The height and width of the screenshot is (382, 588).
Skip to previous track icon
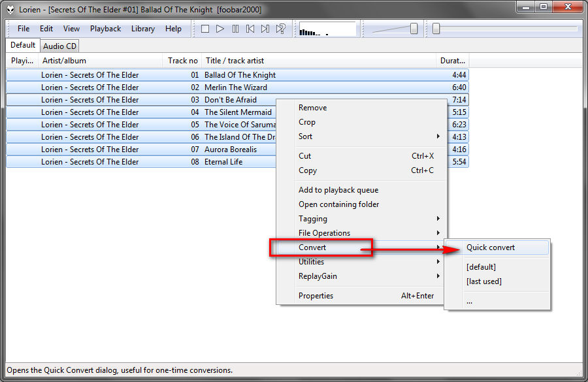click(250, 29)
